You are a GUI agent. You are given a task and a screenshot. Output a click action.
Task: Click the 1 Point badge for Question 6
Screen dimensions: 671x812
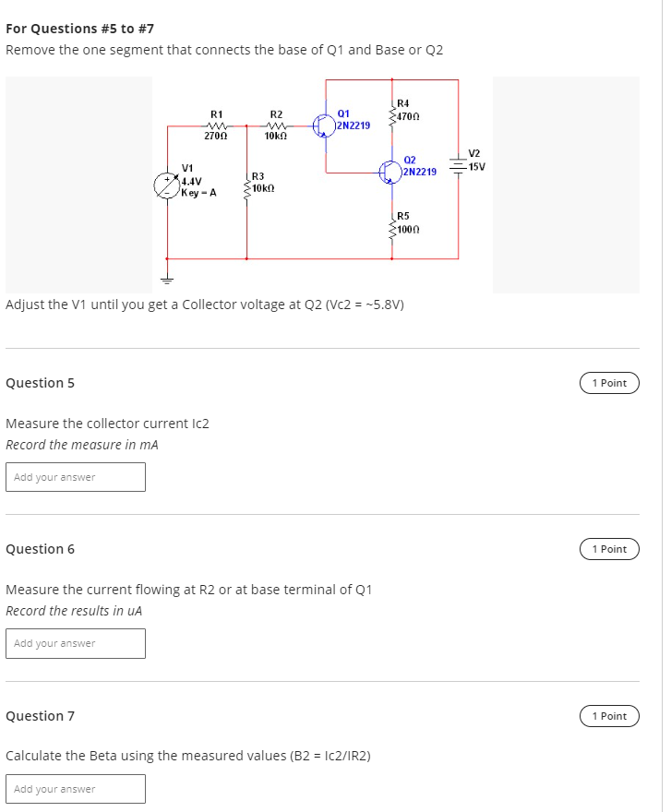[x=608, y=549]
